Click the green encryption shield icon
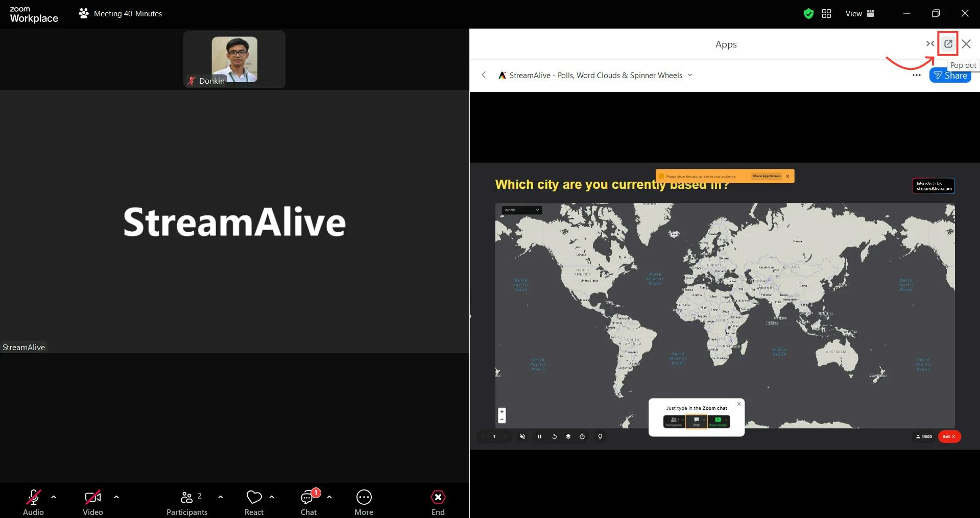 808,14
